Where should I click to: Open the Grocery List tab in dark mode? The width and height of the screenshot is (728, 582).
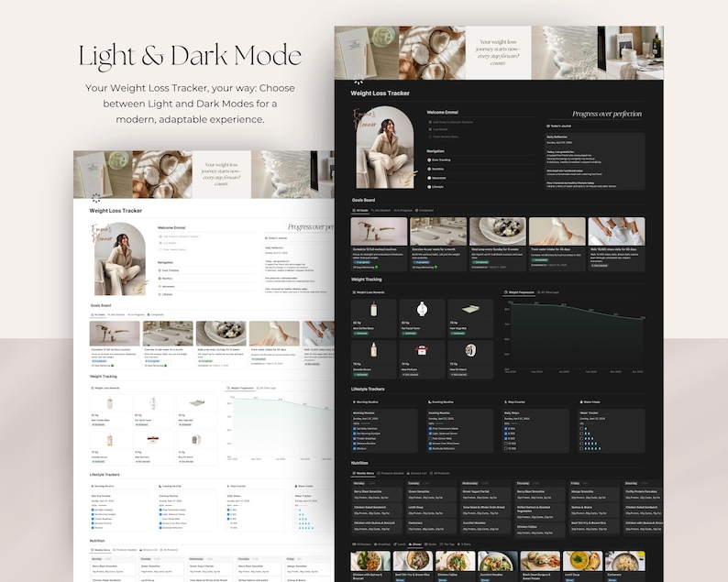coord(416,473)
